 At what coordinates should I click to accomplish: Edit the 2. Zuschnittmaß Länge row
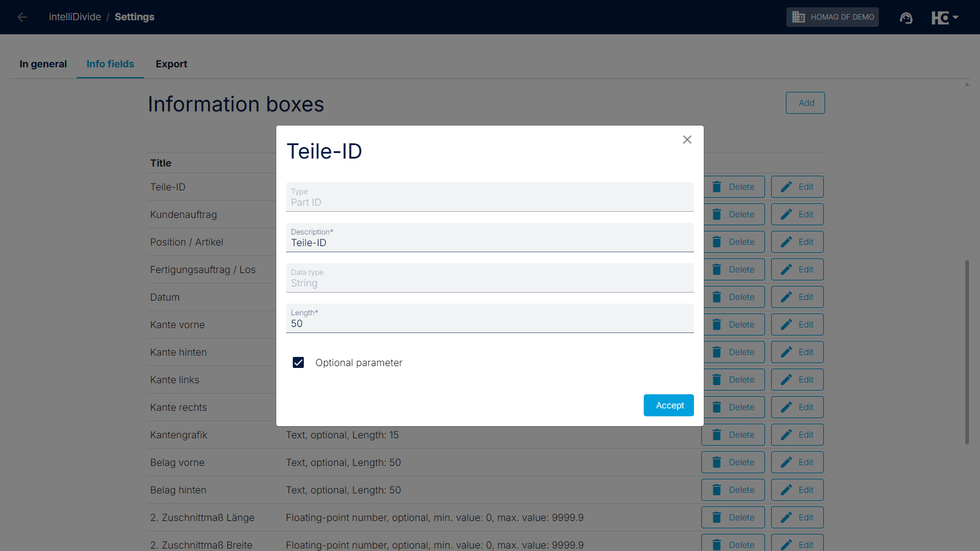[x=797, y=517]
